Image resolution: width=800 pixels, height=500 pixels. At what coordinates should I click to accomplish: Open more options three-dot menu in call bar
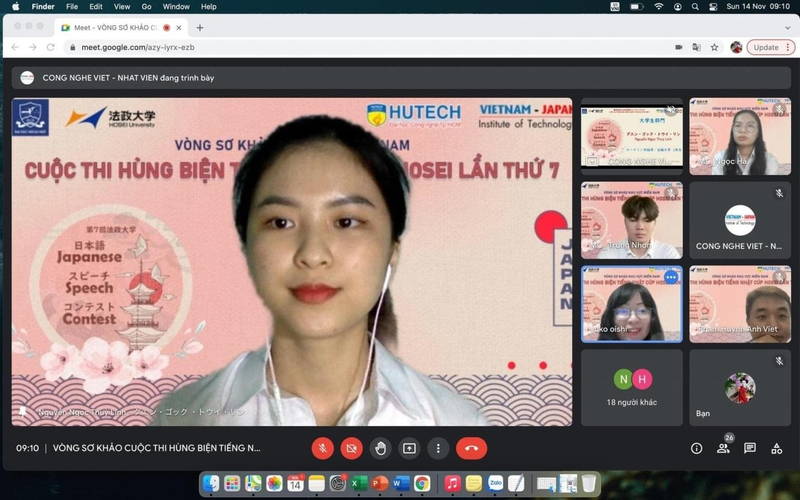[x=438, y=448]
